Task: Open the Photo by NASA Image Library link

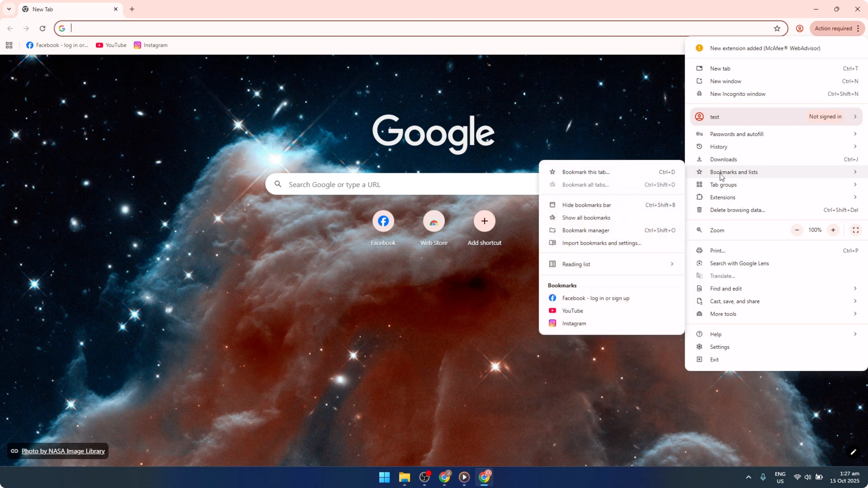Action: coord(63,451)
